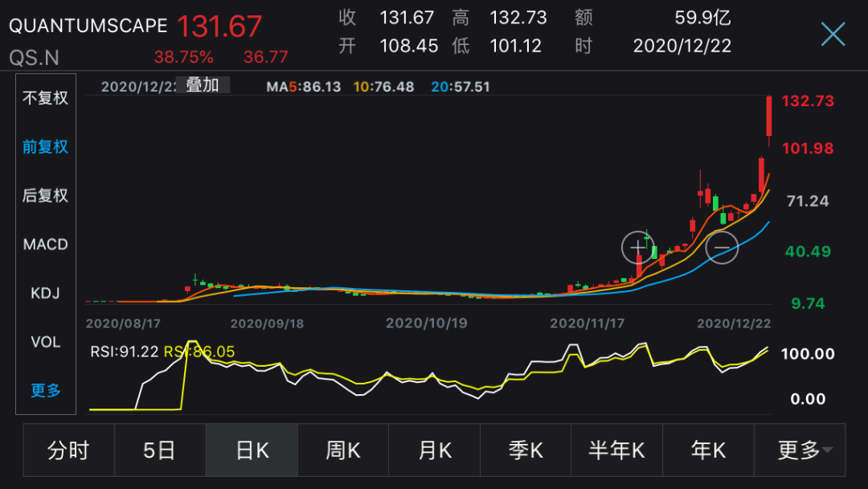Switch indicator to MACD
The width and height of the screenshot is (868, 489).
click(x=45, y=244)
